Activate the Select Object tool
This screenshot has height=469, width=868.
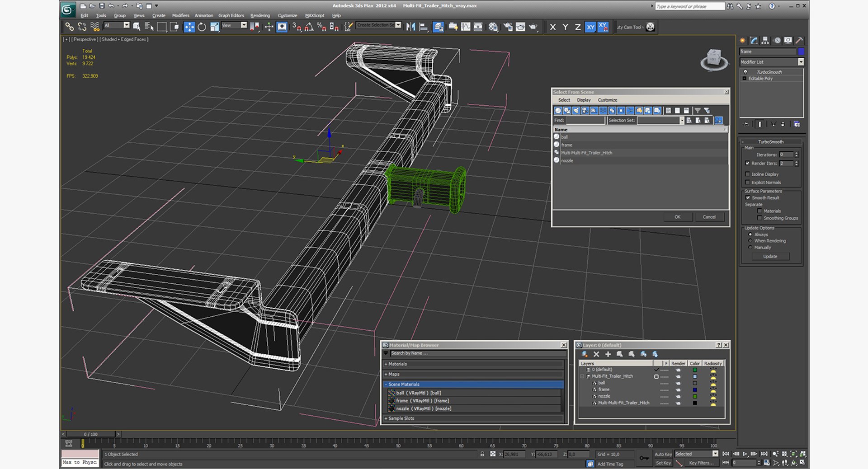(x=137, y=27)
